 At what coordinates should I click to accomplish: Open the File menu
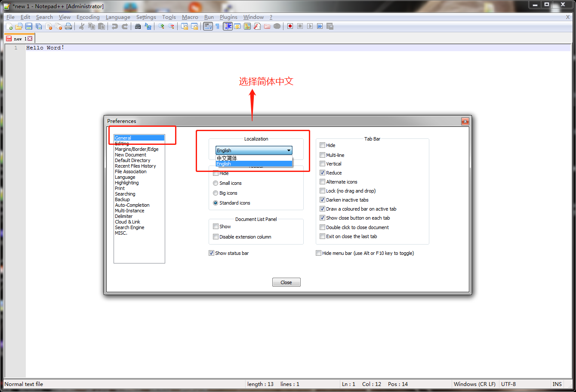click(10, 17)
